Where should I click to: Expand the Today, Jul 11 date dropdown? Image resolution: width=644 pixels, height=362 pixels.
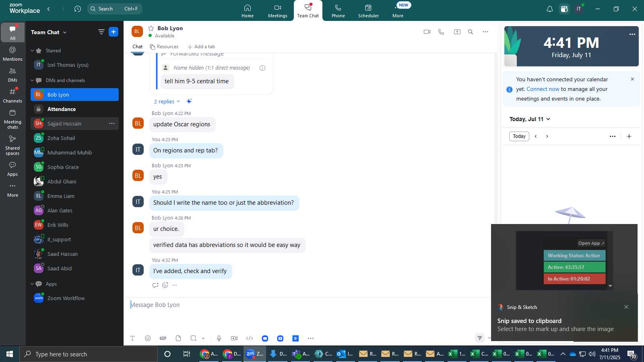click(x=530, y=119)
